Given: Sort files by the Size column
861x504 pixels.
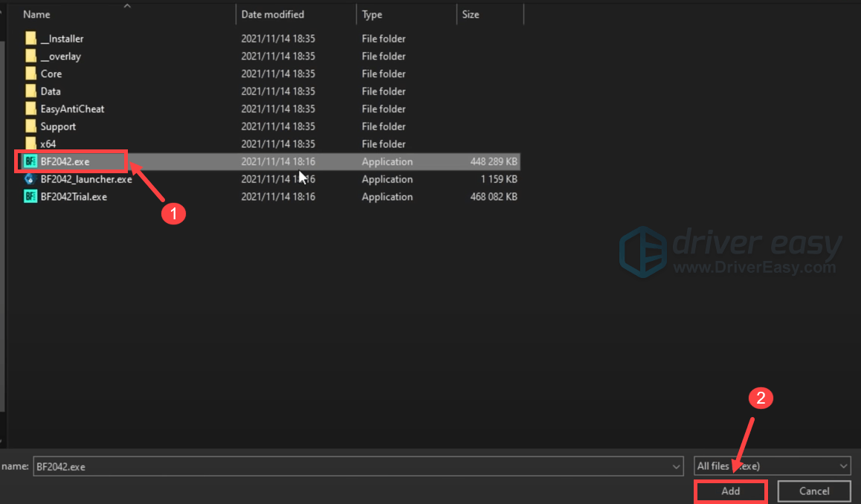Looking at the screenshot, I should [x=470, y=14].
